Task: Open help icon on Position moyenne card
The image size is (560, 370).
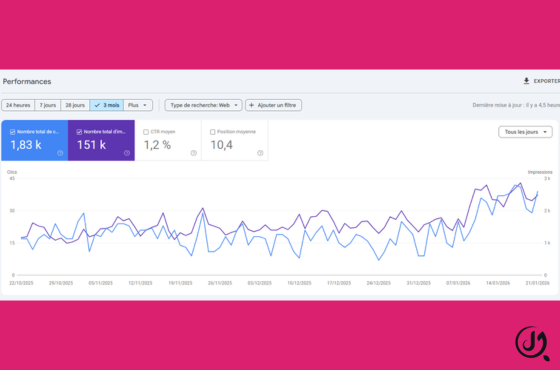Action: pos(260,153)
